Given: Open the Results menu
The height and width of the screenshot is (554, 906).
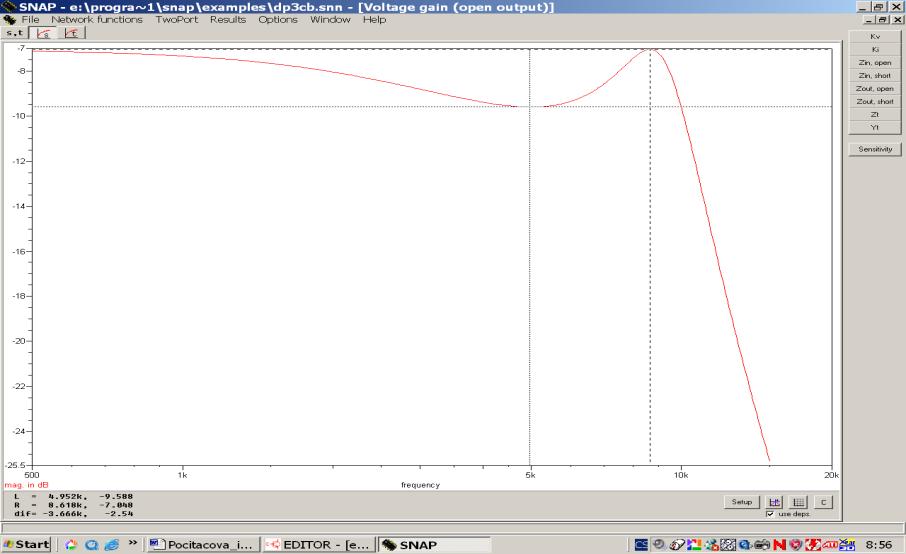Looking at the screenshot, I should 228,20.
